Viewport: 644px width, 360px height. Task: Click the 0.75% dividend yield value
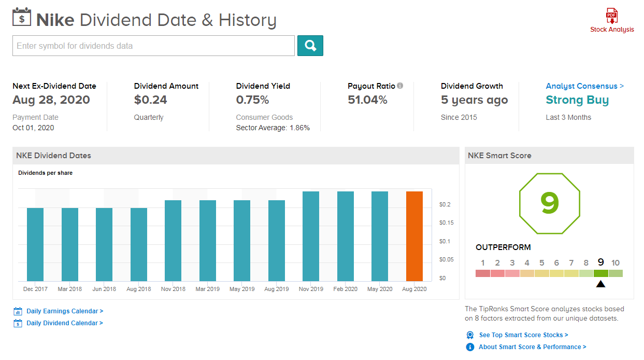252,100
